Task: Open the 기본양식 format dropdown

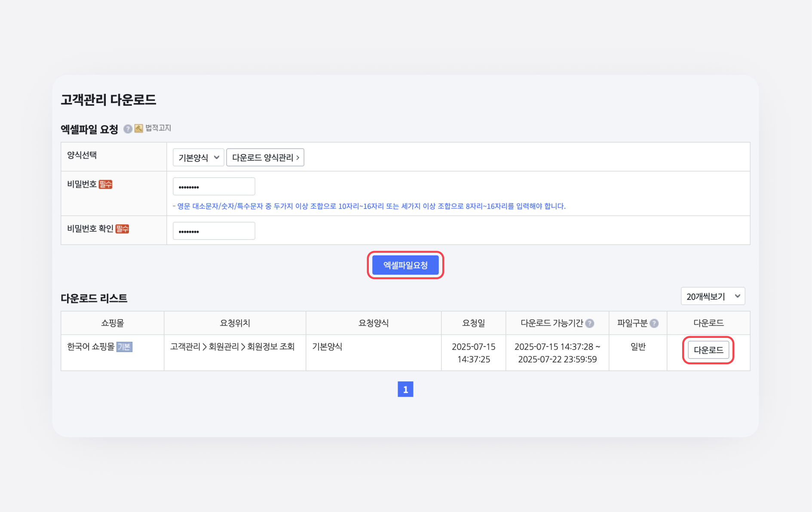Action: tap(198, 157)
